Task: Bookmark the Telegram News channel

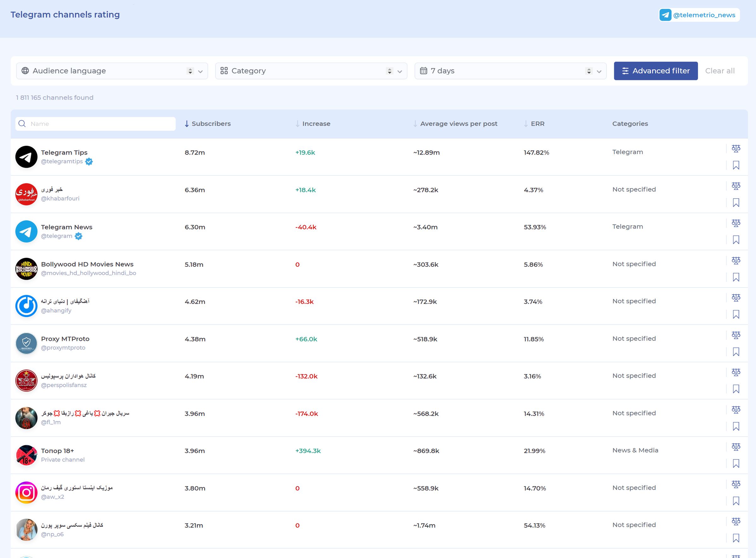Action: pyautogui.click(x=736, y=240)
